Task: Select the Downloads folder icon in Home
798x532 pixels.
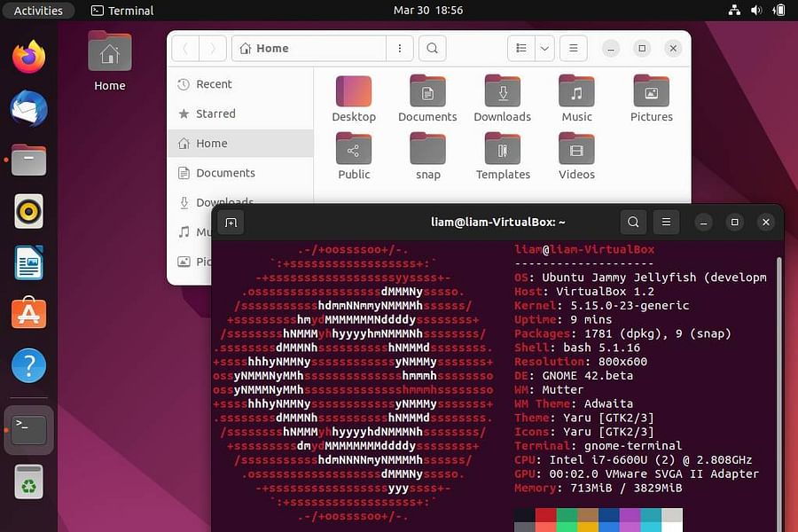Action: point(502,91)
